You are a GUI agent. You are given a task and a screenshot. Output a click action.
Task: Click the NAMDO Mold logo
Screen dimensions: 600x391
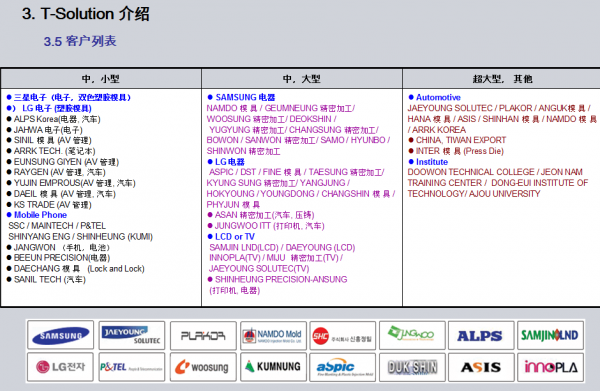point(273,336)
